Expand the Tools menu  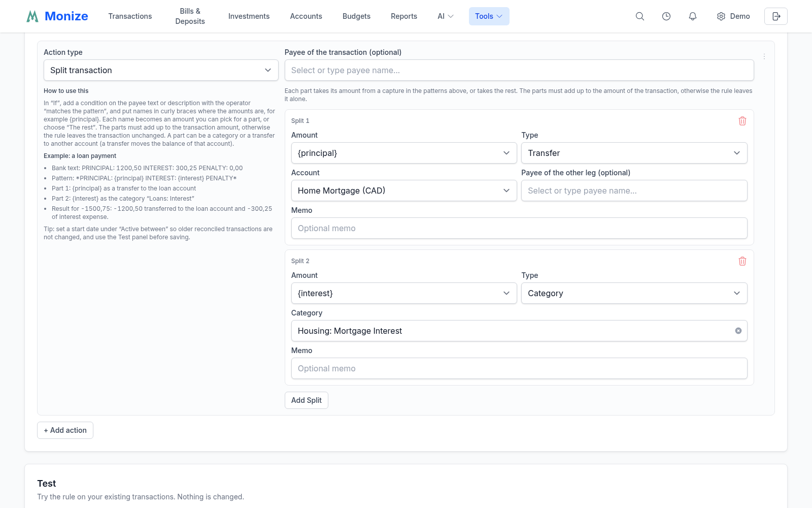coord(489,16)
